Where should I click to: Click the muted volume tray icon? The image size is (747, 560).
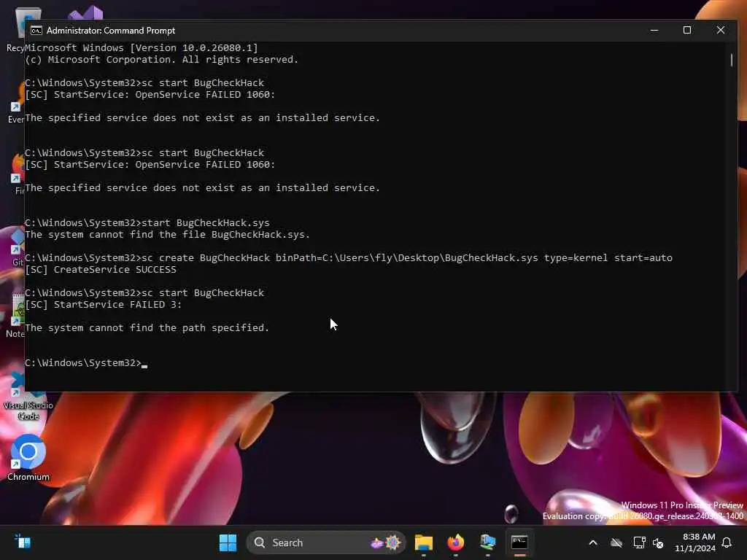click(659, 542)
